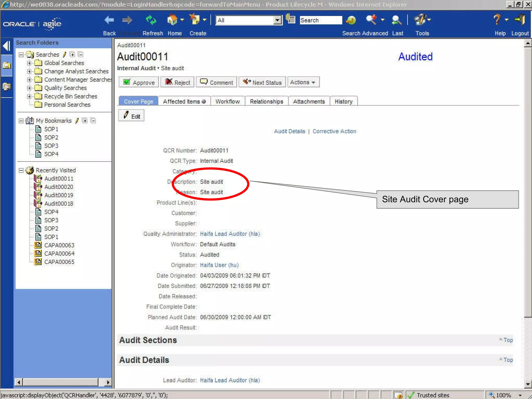Screen dimensions: 532x399
Task: Open the Workflow tab
Action: click(228, 102)
